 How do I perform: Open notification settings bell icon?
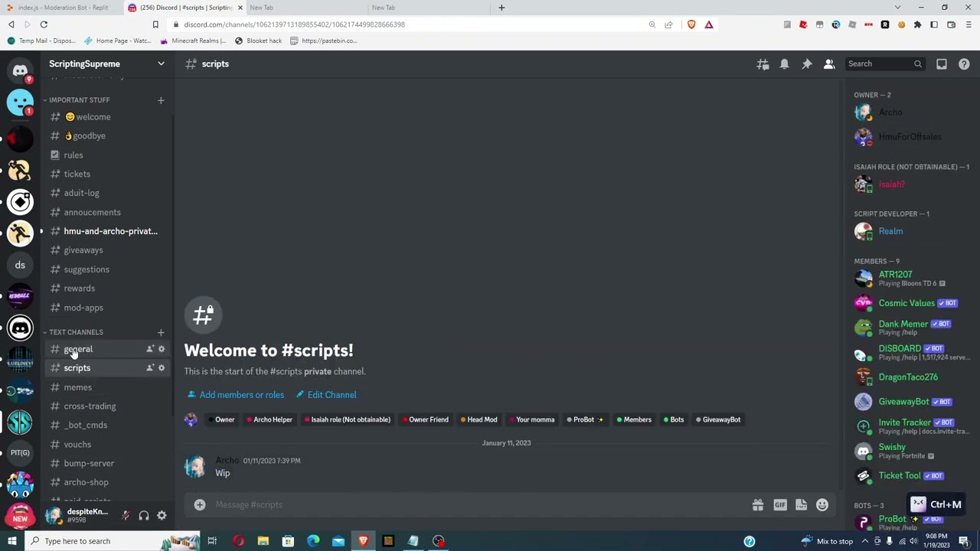pos(785,64)
